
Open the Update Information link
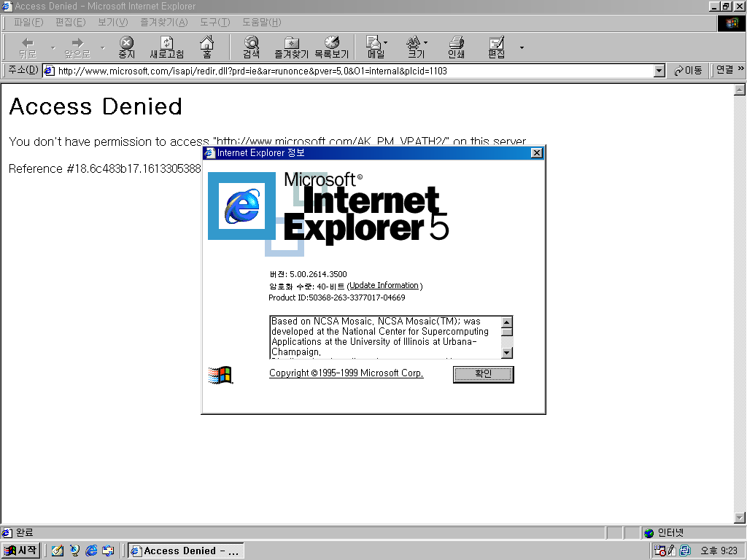coord(384,285)
